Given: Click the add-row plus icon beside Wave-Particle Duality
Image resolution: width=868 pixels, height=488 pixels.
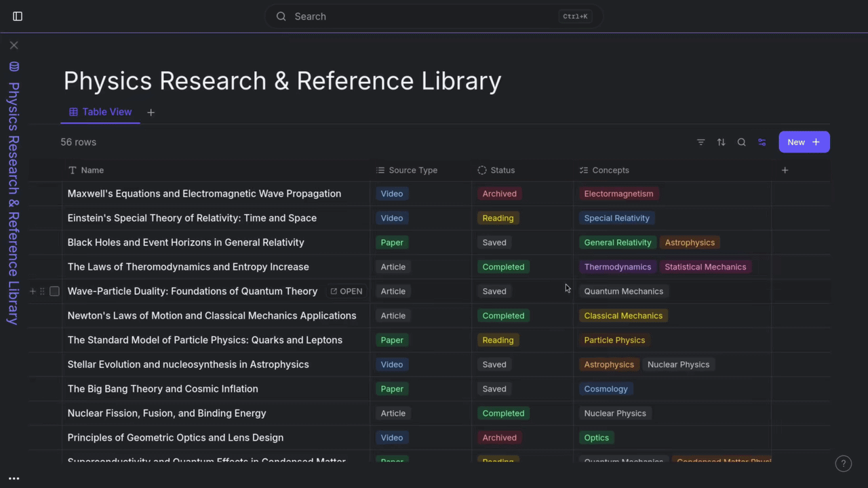Looking at the screenshot, I should point(33,291).
